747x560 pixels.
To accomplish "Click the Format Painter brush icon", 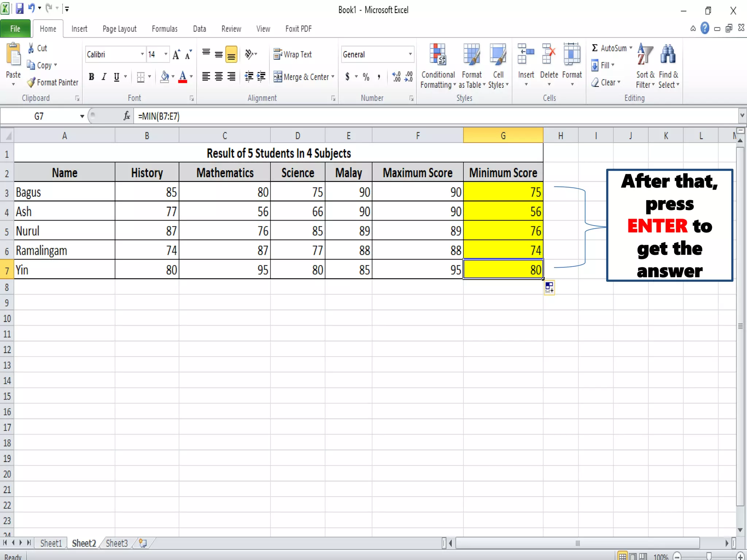I will pos(32,82).
